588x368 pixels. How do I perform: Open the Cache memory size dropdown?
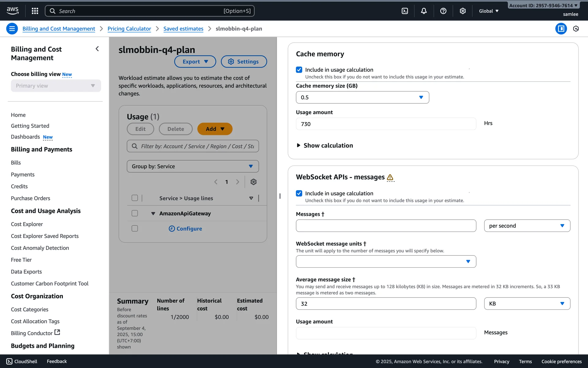tap(362, 98)
